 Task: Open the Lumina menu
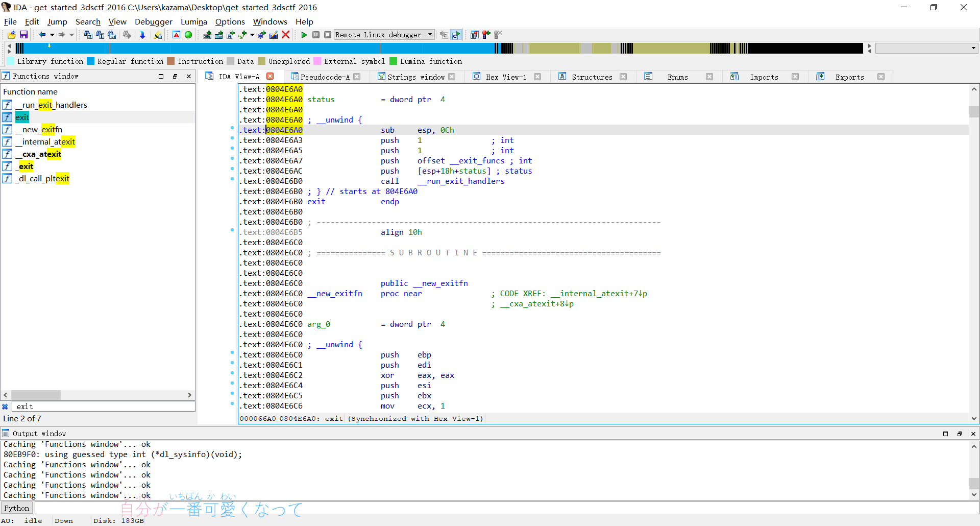[x=194, y=21]
